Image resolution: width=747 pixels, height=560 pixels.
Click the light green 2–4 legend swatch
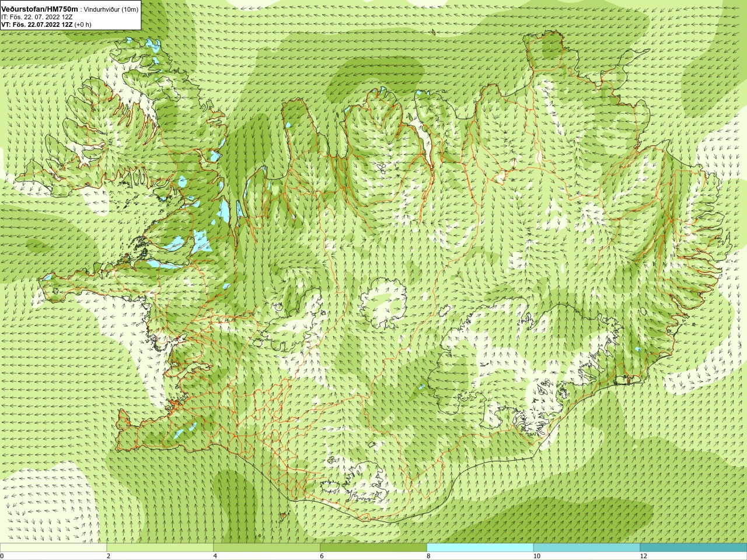point(160,548)
